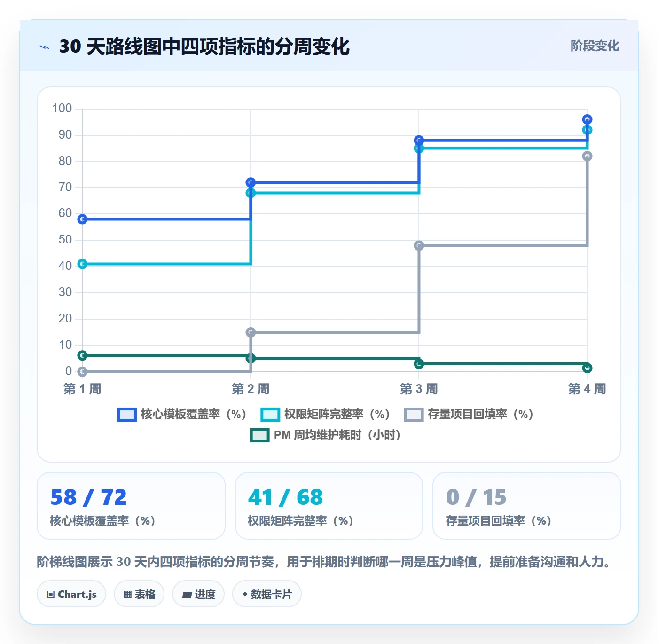
Task: Select the 存量项目回填率 point at 第 2 周
Action: pos(251,332)
